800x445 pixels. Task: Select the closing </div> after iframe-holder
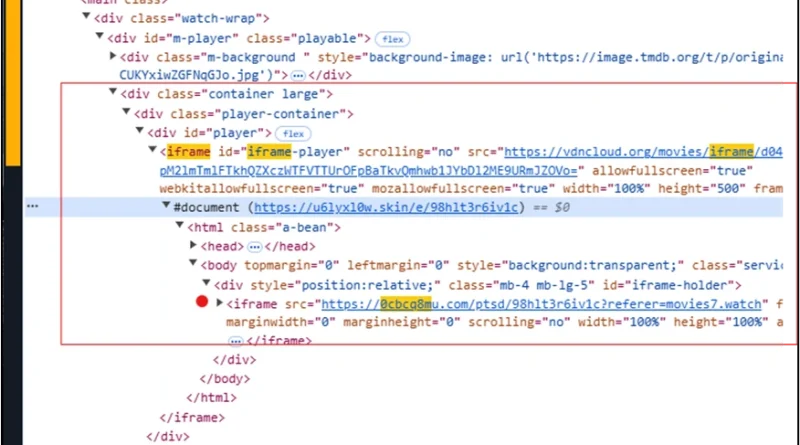[235, 360]
